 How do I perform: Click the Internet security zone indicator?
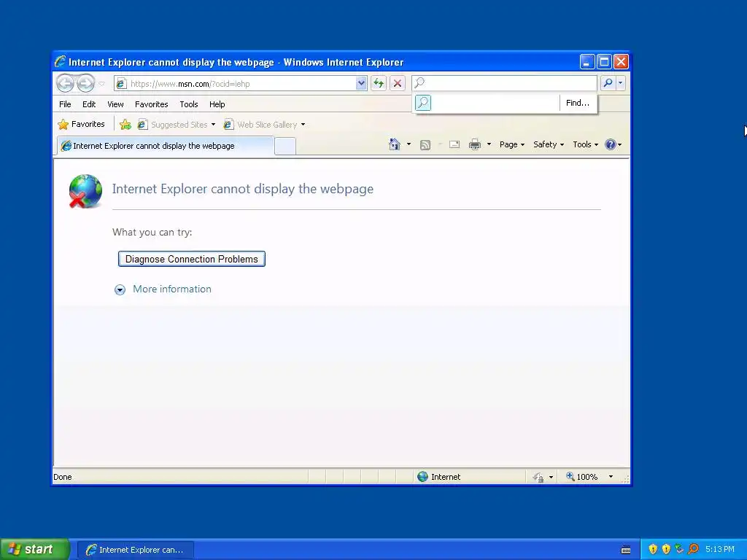438,477
